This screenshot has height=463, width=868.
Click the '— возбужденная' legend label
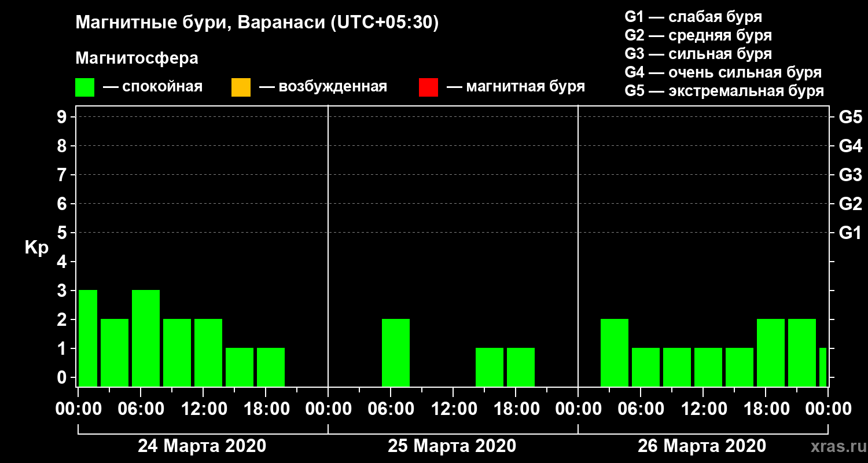323,87
